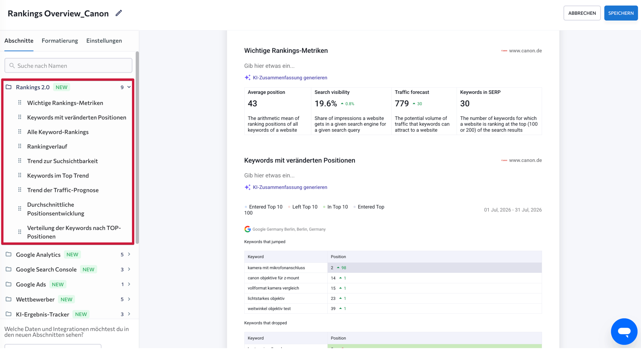
Task: Click the Suche nach Namen search field
Action: click(x=68, y=66)
